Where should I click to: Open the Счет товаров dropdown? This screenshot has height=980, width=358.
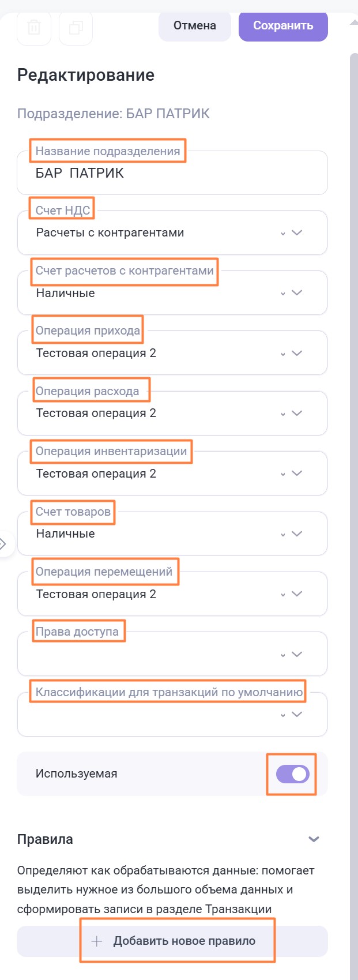pyautogui.click(x=296, y=534)
